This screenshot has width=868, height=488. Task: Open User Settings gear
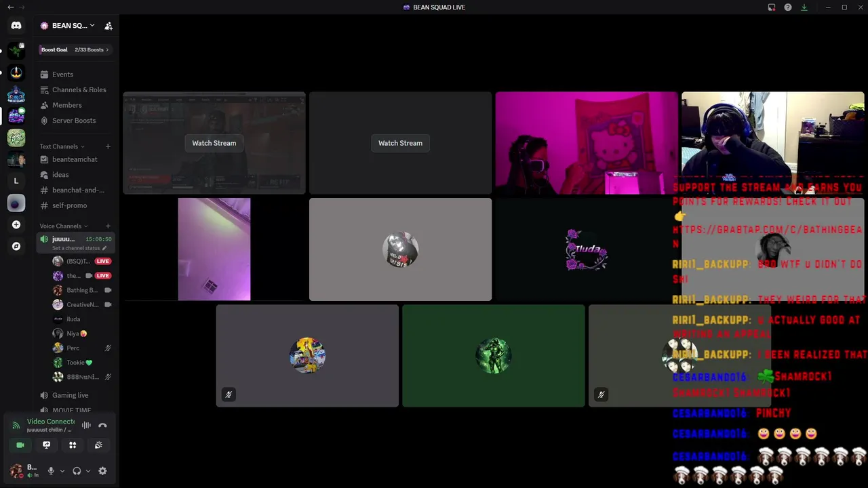pyautogui.click(x=102, y=471)
